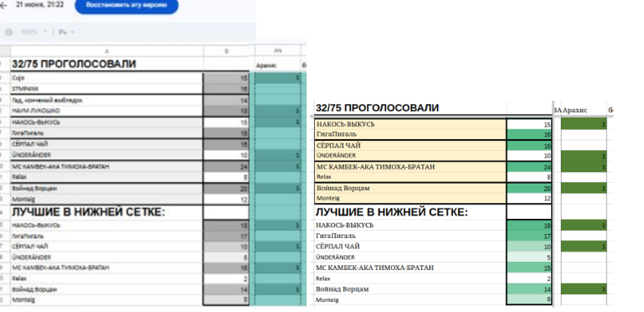Open the ruble currency format dropdown
This screenshot has width=644, height=312.
pyautogui.click(x=66, y=32)
